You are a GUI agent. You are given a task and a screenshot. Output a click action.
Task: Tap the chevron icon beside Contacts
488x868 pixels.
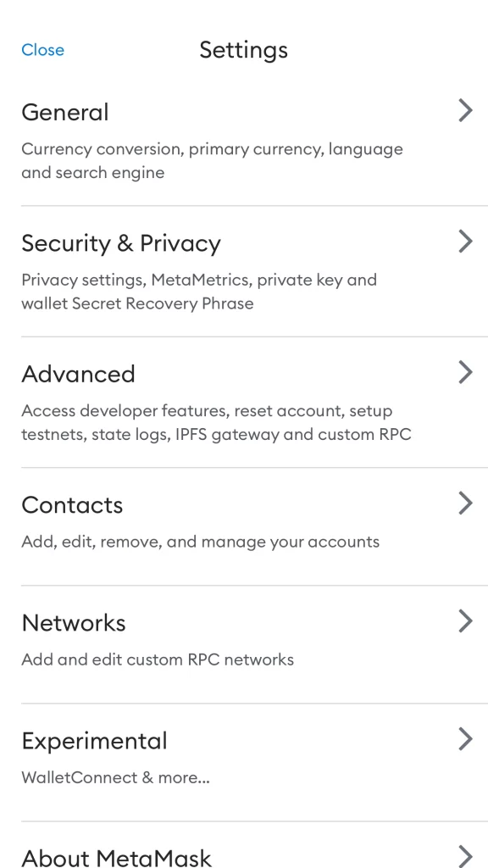(x=466, y=504)
